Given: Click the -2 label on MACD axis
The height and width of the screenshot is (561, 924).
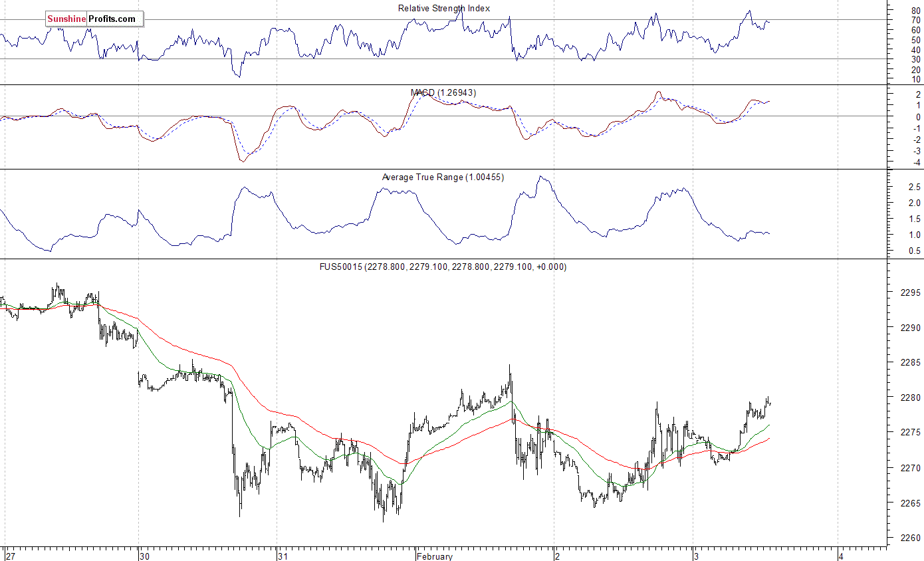Looking at the screenshot, I should coord(916,140).
